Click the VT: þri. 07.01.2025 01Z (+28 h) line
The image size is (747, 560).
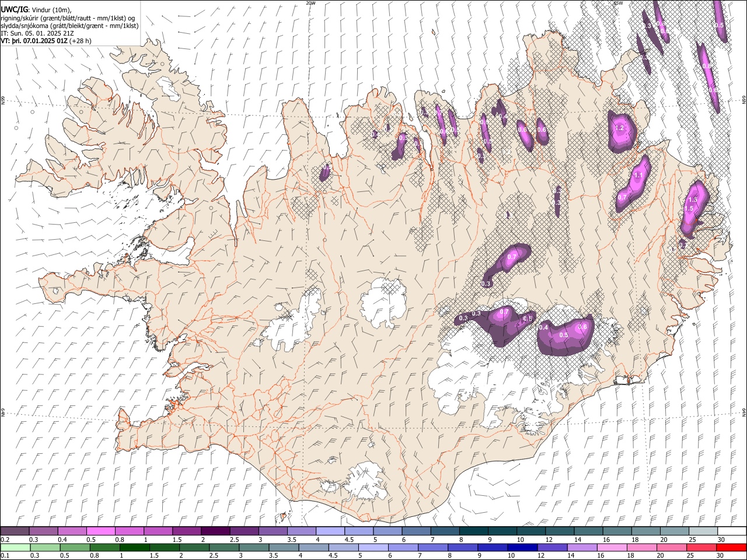[46, 41]
